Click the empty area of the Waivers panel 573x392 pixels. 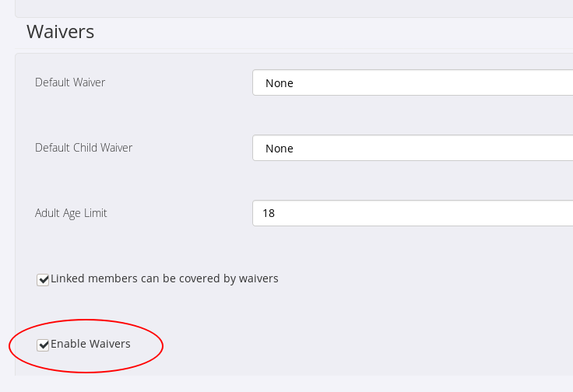point(389,327)
